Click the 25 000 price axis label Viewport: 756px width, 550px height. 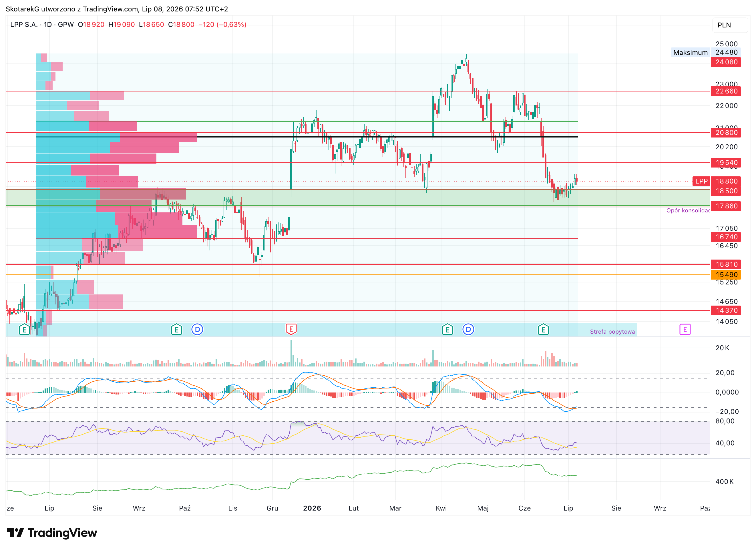(x=726, y=44)
